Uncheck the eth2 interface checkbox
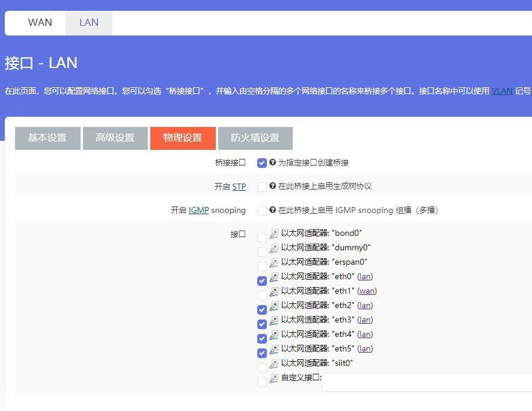The height and width of the screenshot is (411, 532). [x=262, y=310]
